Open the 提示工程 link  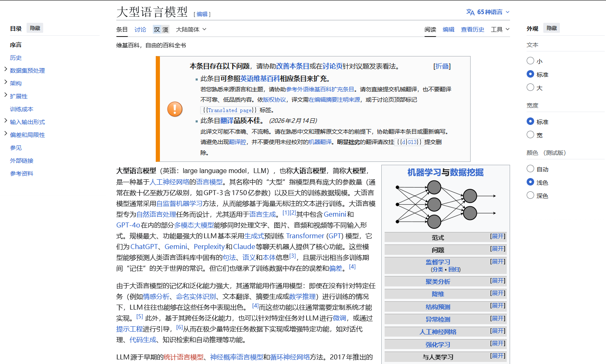pyautogui.click(x=130, y=329)
